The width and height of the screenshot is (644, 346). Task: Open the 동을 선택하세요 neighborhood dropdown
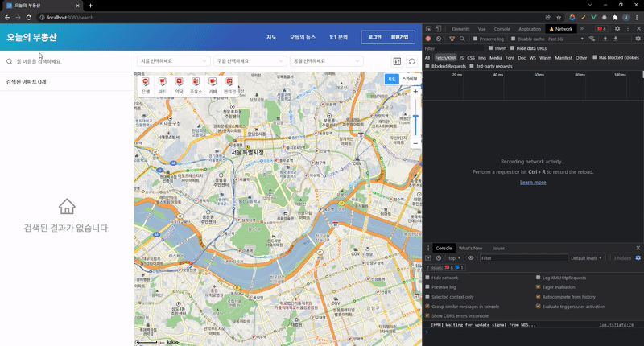[326, 61]
